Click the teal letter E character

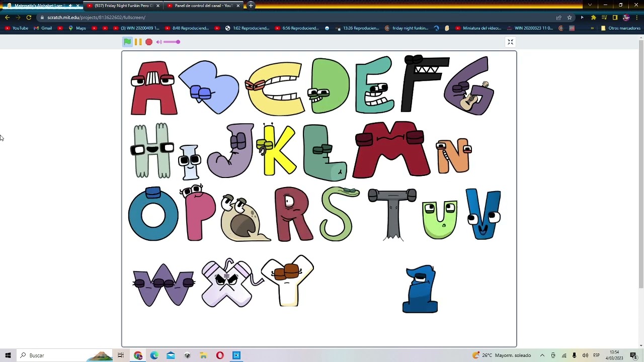coord(374,84)
